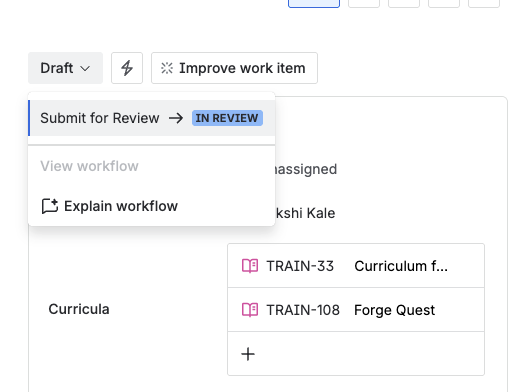
Task: Click the book icon beside TRAIN-33
Action: coord(250,266)
